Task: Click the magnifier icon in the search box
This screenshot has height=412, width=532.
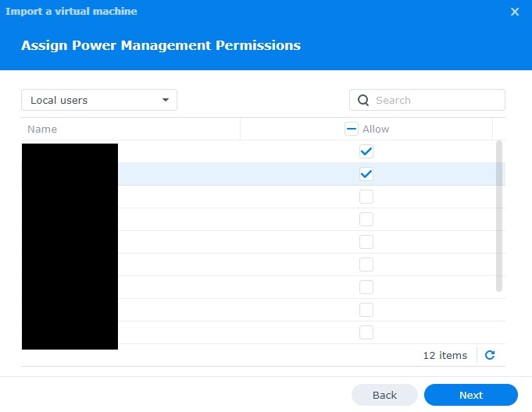Action: pyautogui.click(x=363, y=101)
